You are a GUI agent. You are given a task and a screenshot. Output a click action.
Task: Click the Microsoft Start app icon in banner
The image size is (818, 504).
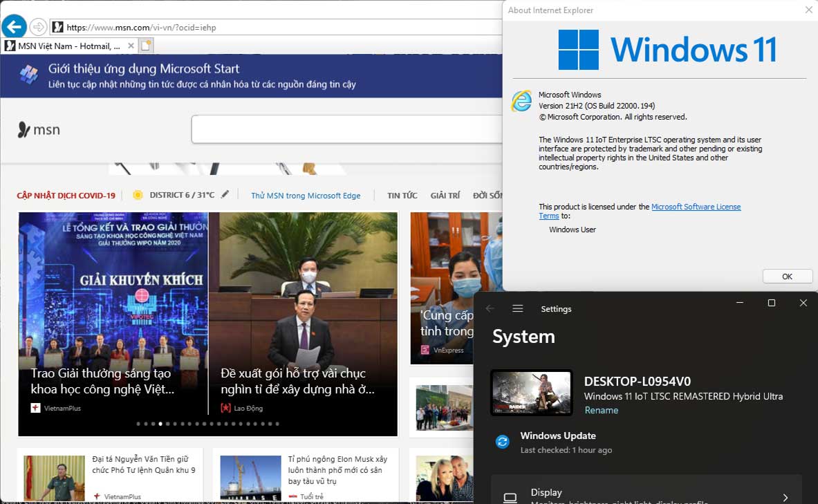click(x=28, y=75)
